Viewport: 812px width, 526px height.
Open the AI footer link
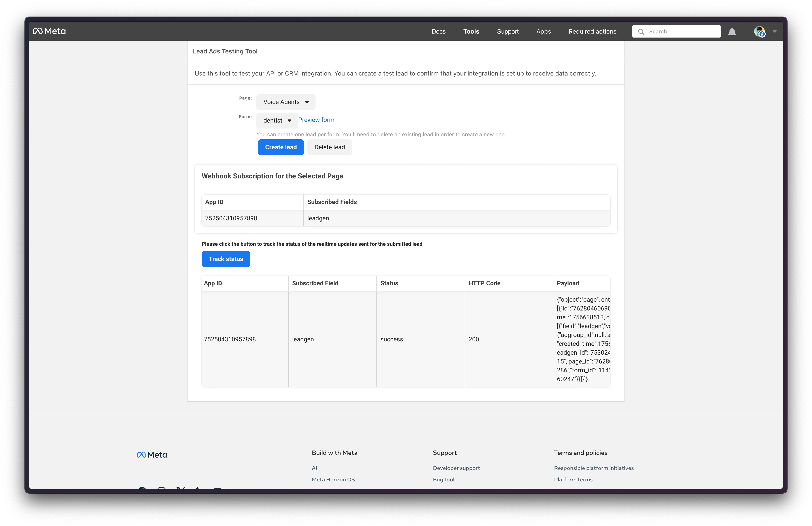point(315,468)
